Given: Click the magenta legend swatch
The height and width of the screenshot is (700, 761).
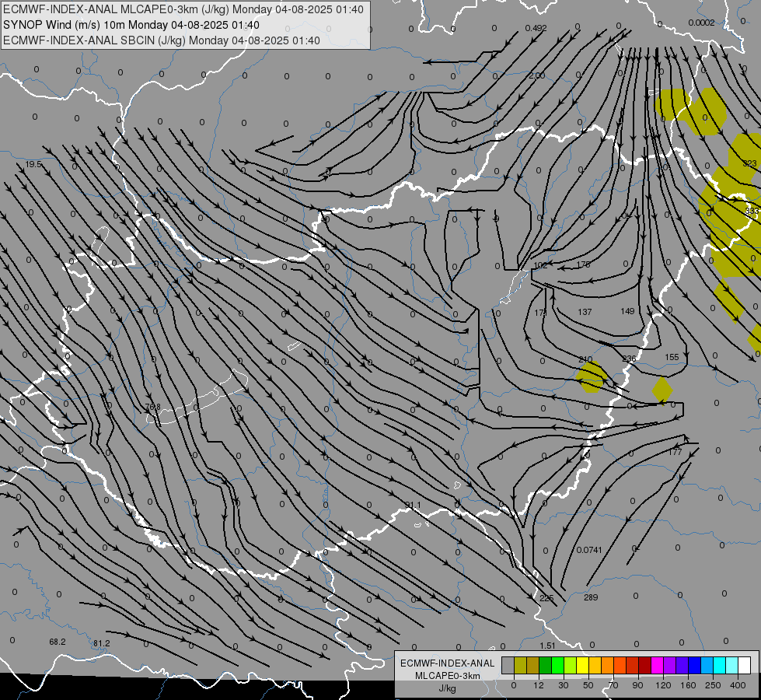Looking at the screenshot, I should pyautogui.click(x=658, y=665).
